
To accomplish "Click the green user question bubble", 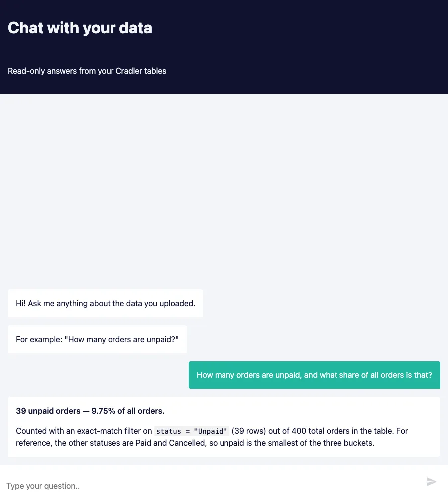I will [314, 375].
